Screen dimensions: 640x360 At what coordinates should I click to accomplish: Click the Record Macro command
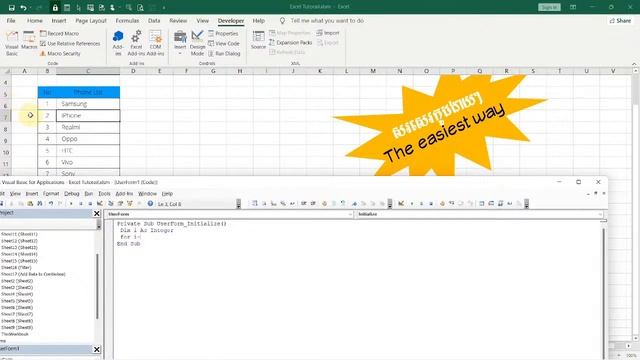[x=60, y=33]
